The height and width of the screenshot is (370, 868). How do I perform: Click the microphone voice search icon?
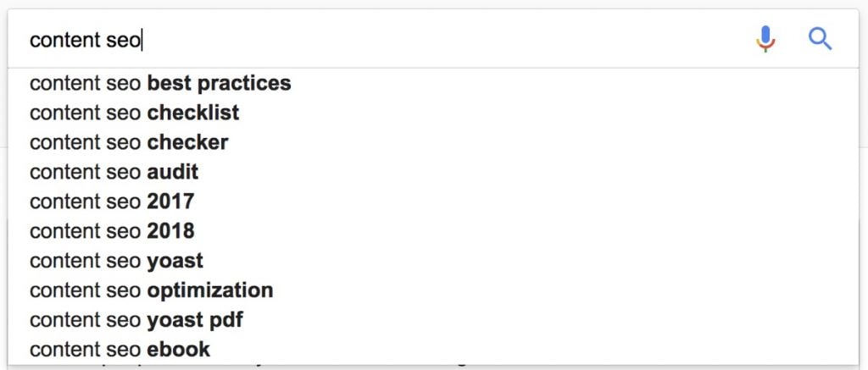[765, 39]
